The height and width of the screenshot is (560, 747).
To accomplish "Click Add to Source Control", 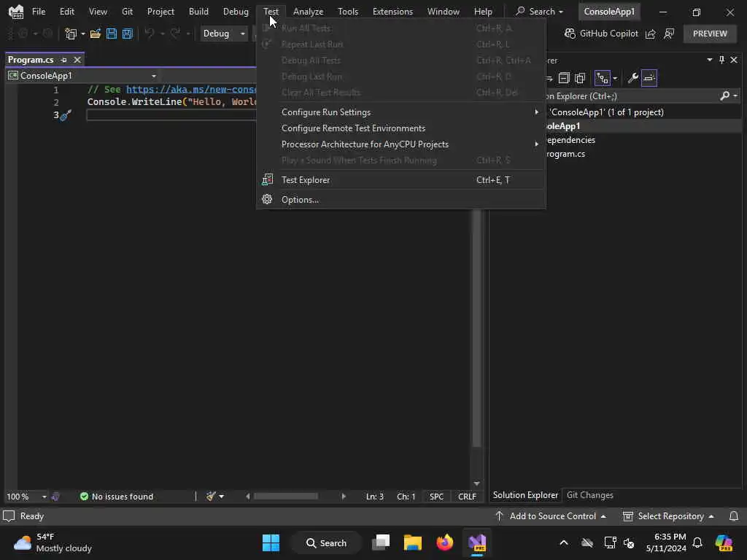I will [551, 516].
